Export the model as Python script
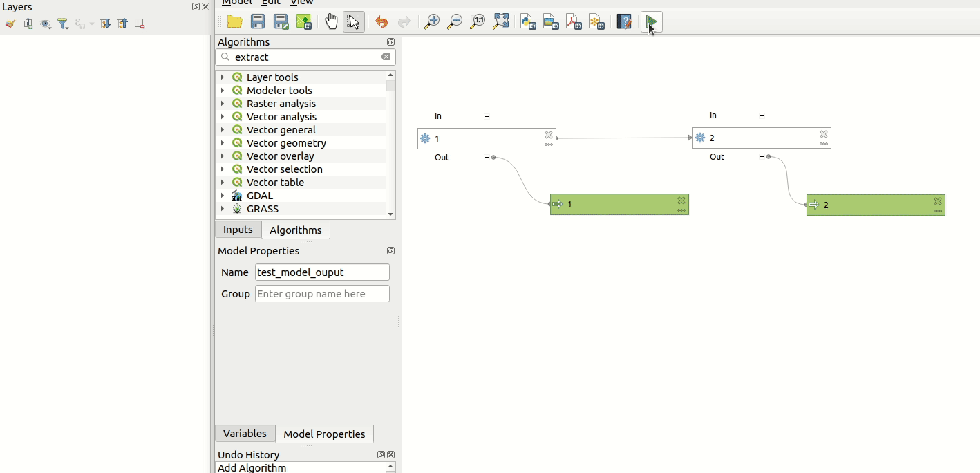This screenshot has width=980, height=473. (x=528, y=22)
